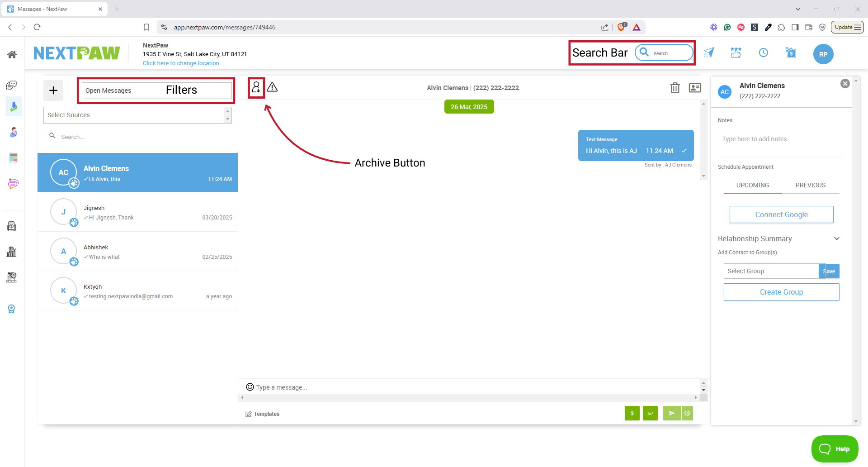Screen dimensions: 868x467
Task: Select the Kxtyqh conversation
Action: 137,291
